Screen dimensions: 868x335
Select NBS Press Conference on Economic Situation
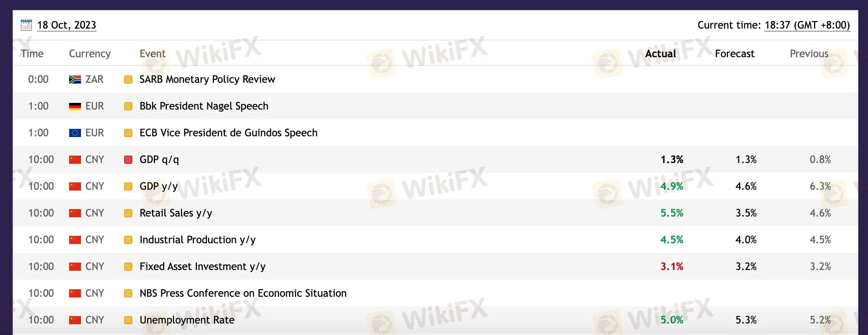[243, 293]
